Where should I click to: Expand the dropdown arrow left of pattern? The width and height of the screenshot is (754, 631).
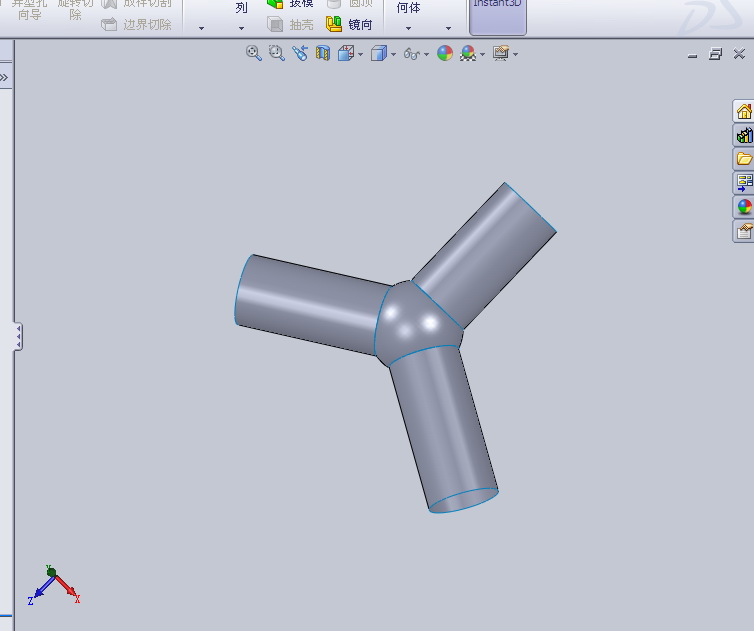click(x=201, y=28)
